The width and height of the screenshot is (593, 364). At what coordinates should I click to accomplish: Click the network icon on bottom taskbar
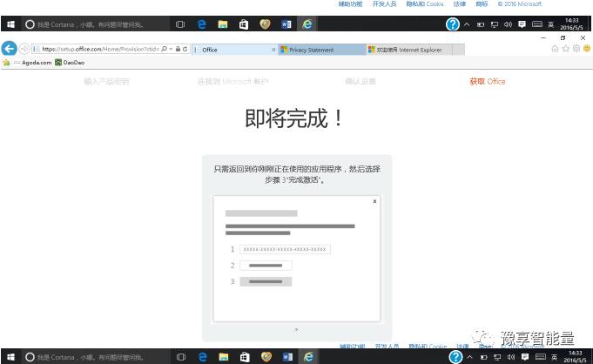(497, 357)
